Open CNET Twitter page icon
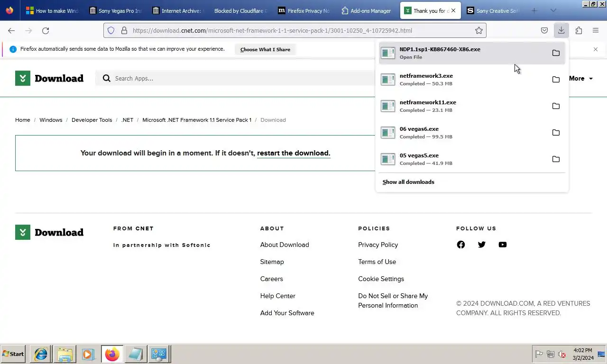 pyautogui.click(x=482, y=245)
